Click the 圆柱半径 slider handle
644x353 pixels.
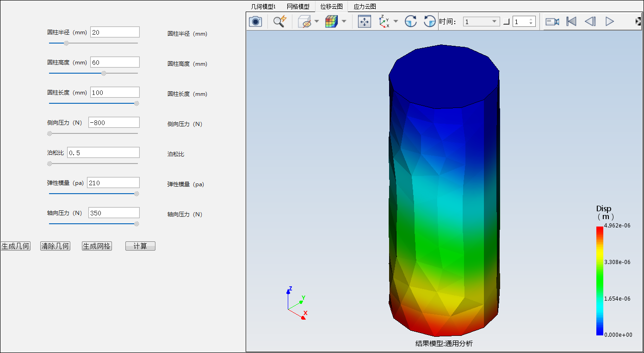click(66, 43)
